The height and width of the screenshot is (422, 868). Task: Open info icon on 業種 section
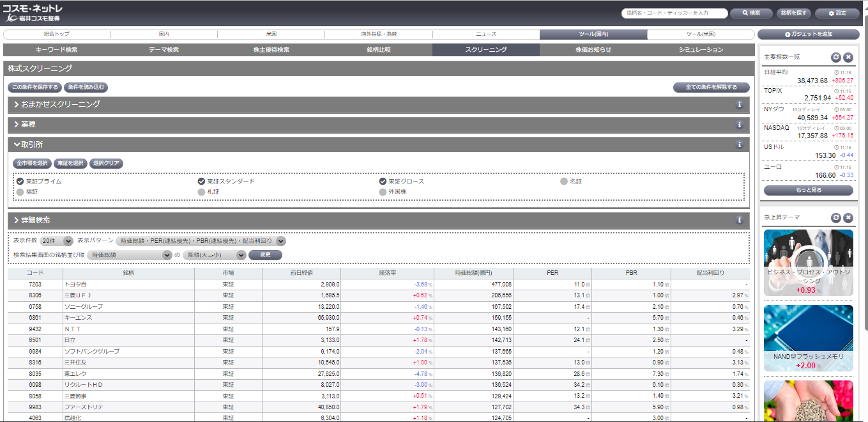(x=740, y=125)
